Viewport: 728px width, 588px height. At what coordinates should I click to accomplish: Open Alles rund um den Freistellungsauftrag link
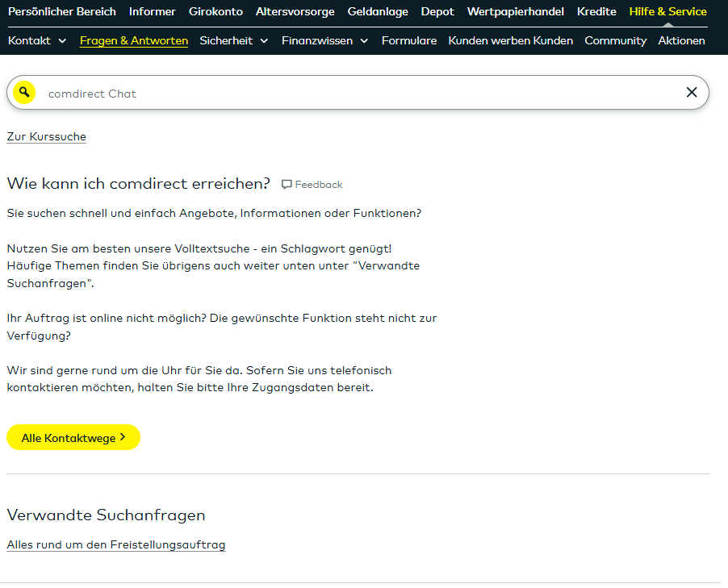116,544
